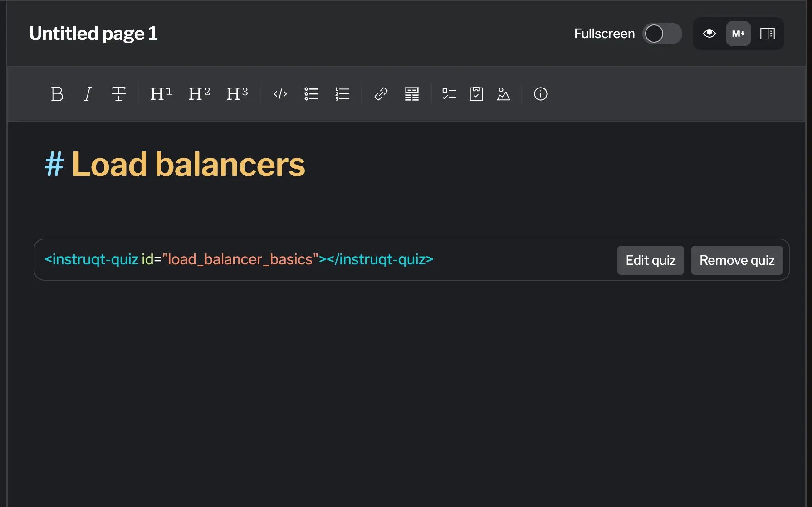Apply strikethrough formatting

coord(118,94)
